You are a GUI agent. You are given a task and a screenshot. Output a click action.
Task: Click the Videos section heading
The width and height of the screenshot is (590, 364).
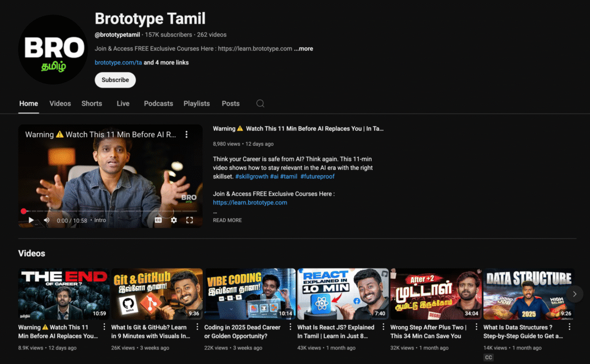[32, 253]
